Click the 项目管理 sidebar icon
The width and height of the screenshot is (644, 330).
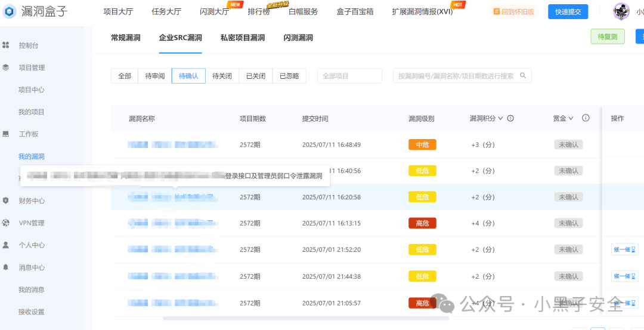6,67
